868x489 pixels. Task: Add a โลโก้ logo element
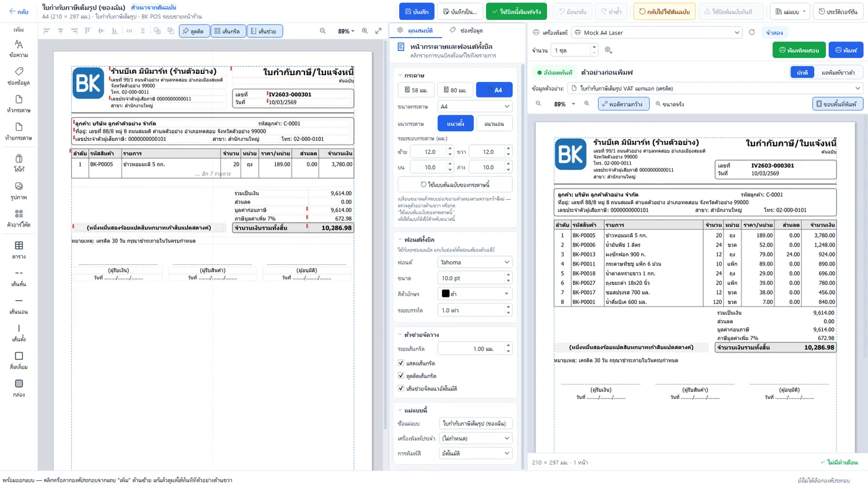(19, 163)
